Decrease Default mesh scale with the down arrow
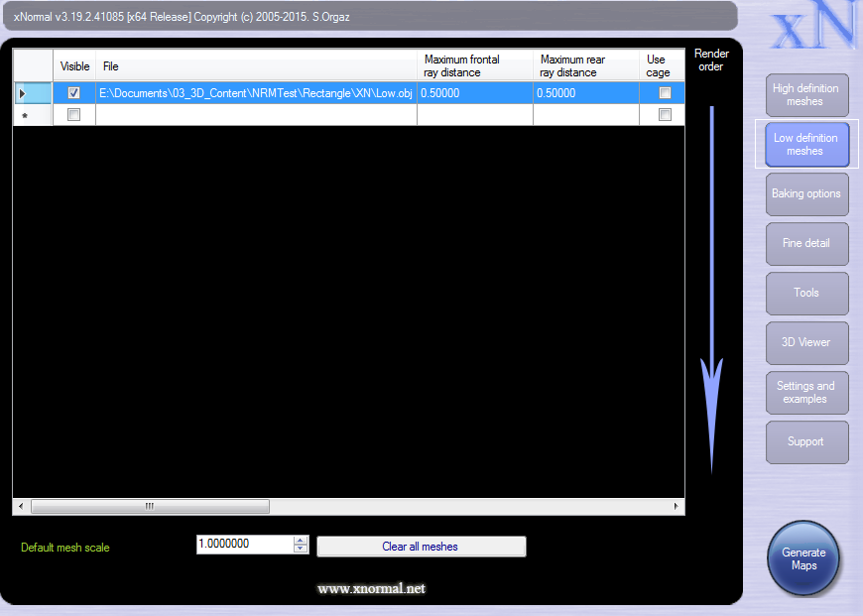The image size is (863, 616). click(301, 549)
